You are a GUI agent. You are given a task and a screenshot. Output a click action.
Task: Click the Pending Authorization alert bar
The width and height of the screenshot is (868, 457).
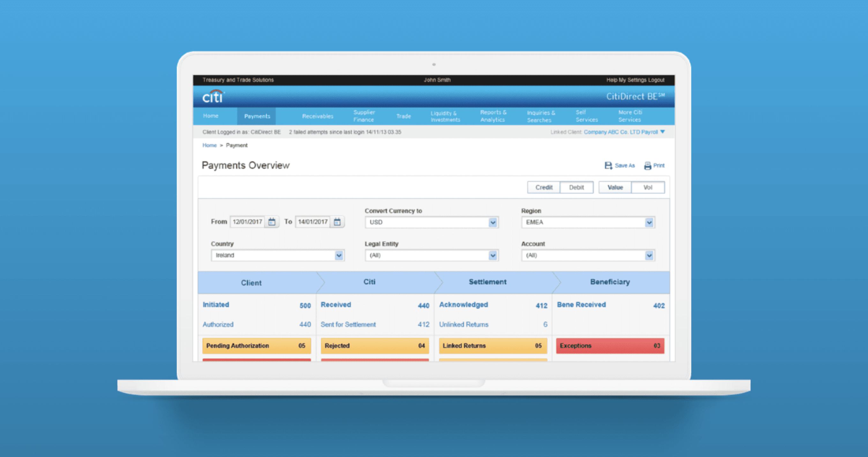pos(257,346)
